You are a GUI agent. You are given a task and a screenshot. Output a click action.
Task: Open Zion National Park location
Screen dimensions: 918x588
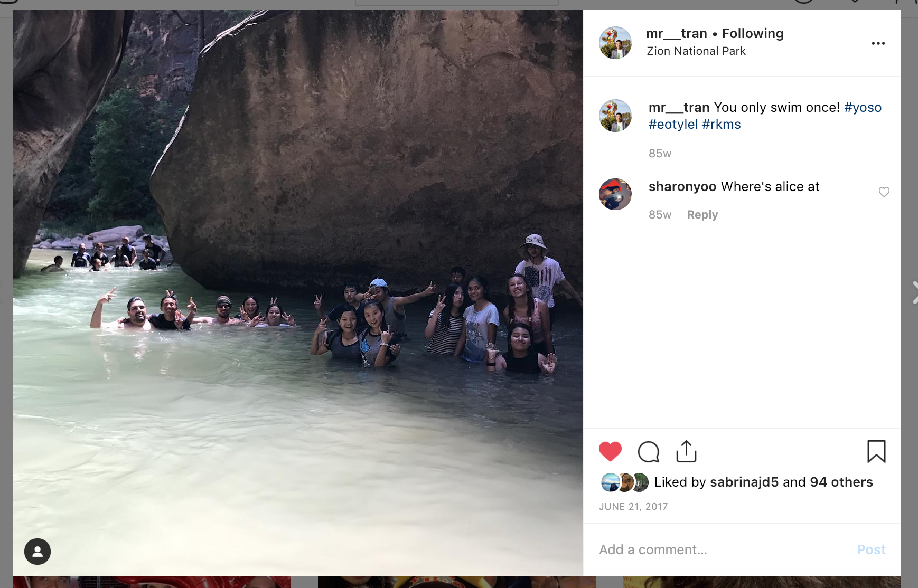[696, 51]
